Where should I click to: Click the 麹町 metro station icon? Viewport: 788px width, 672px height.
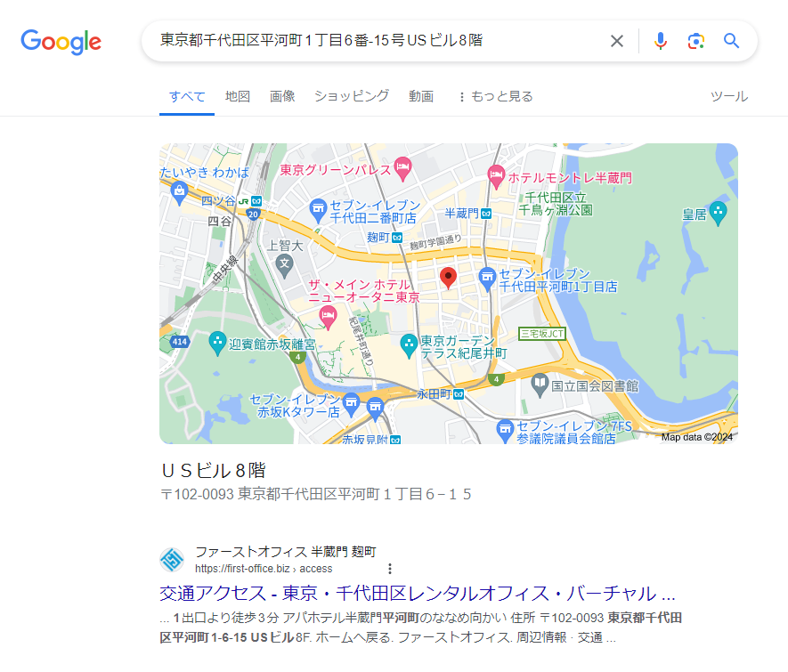(x=397, y=238)
